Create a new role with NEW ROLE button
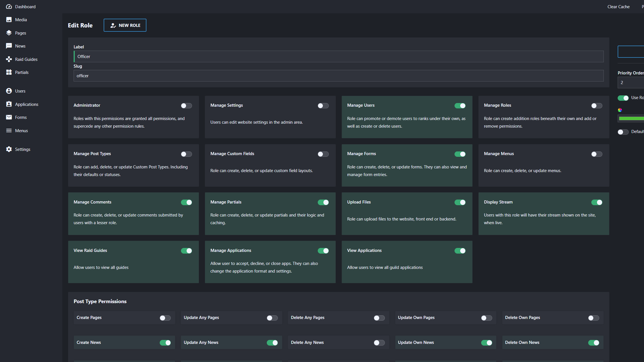Image resolution: width=644 pixels, height=362 pixels. point(125,25)
